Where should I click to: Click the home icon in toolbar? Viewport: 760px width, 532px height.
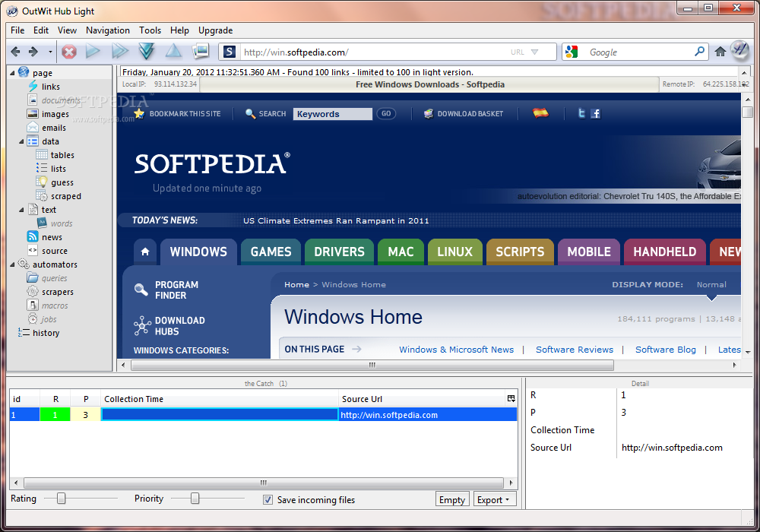[x=720, y=52]
